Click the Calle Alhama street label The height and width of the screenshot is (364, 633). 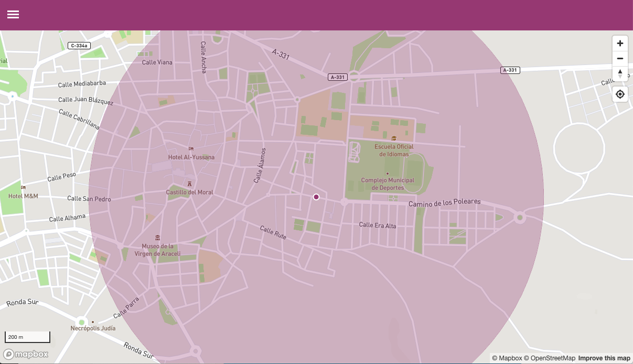67,218
